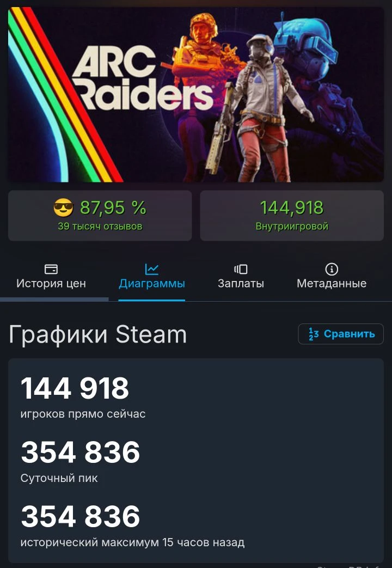Image resolution: width=392 pixels, height=568 pixels.
Task: Click the green 144,918 in-game count
Action: [292, 207]
